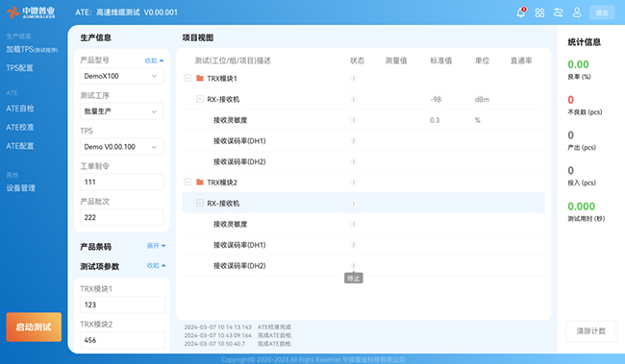Screen dimensions: 625x364
Task: Collapse RX-接收机 under TRX模块2
Action: pos(200,203)
